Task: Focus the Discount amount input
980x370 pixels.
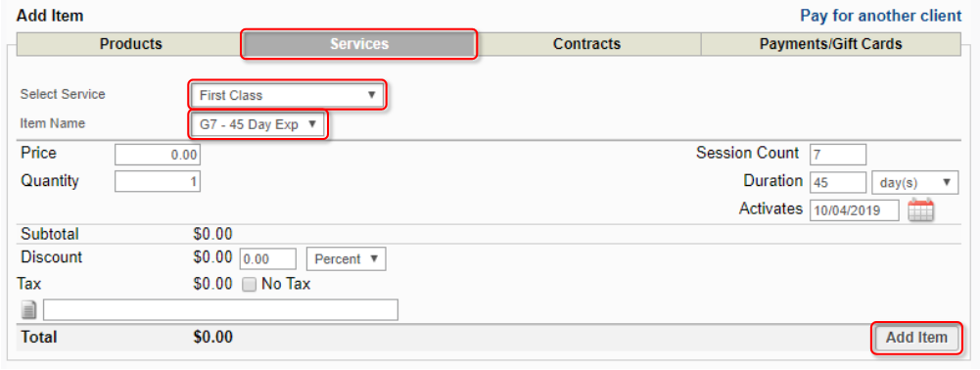Action: point(267,258)
